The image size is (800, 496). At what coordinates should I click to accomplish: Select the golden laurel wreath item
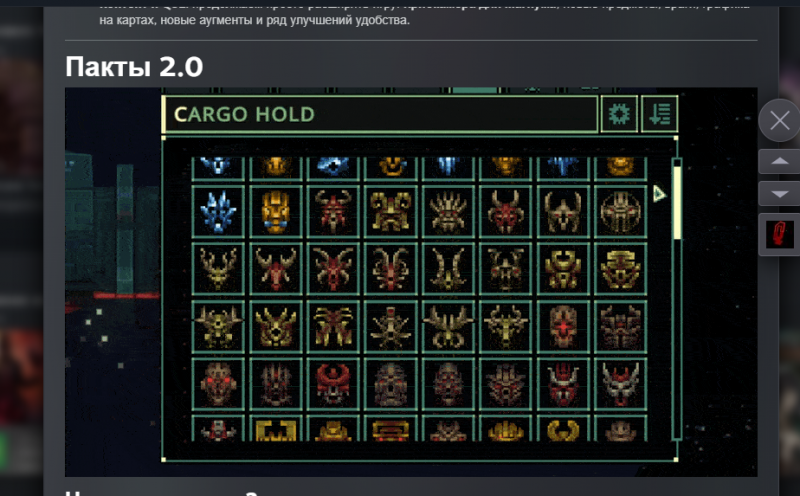point(563,429)
